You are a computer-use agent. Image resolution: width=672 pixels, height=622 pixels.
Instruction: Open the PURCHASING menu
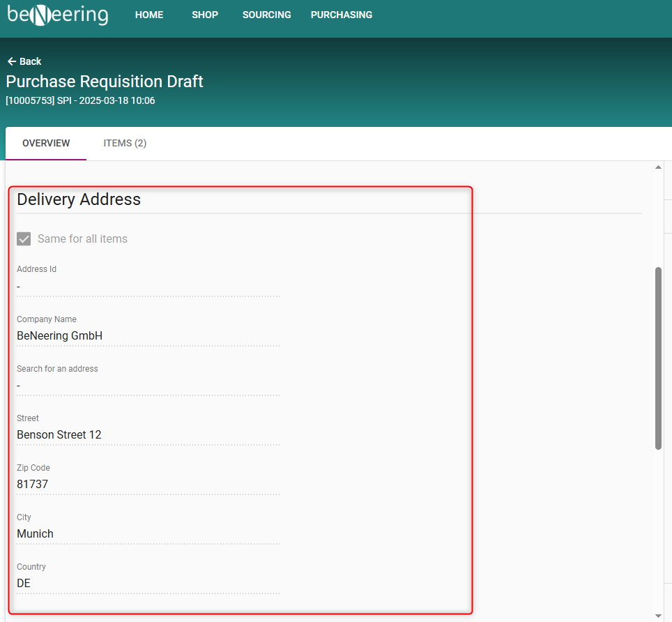coord(342,15)
